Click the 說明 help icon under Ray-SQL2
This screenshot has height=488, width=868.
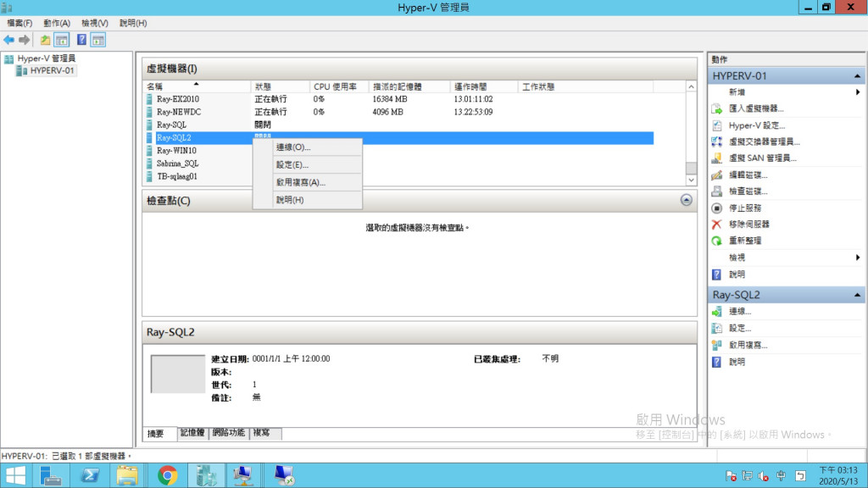(x=717, y=362)
